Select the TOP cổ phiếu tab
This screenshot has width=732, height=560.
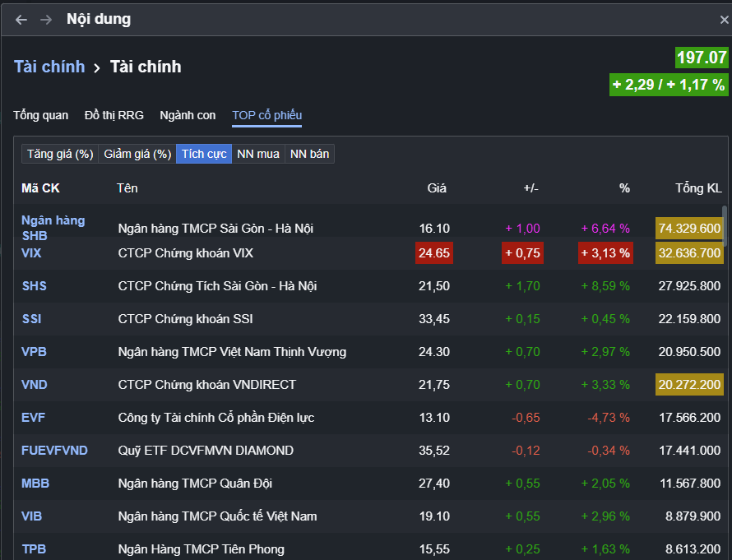267,116
